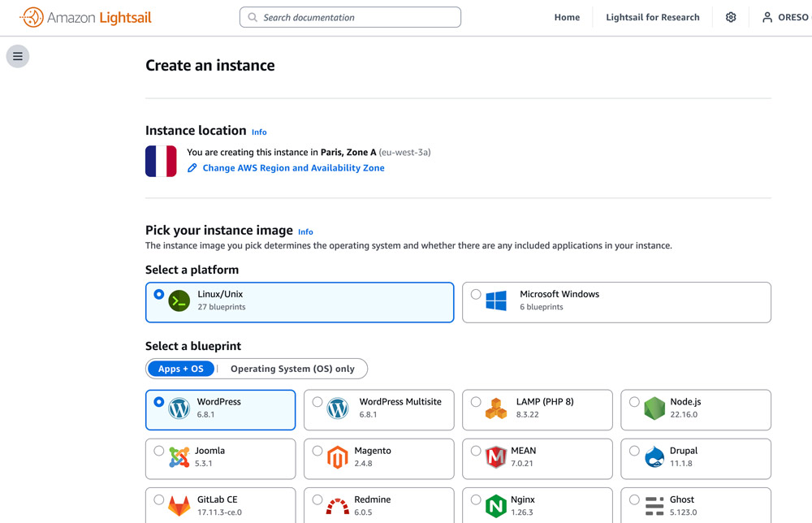Select the Microsoft Windows platform radio button
Screen dimensions: 812x523
click(476, 294)
